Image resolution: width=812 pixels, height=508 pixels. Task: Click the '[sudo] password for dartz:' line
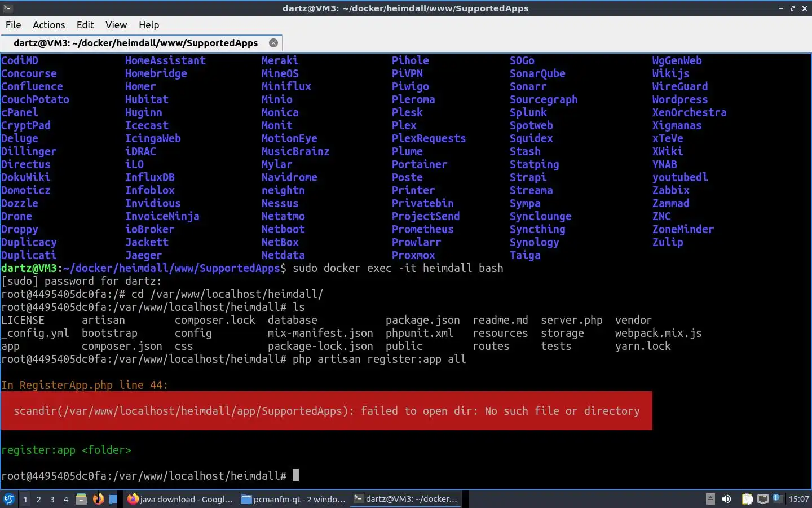[81, 281]
